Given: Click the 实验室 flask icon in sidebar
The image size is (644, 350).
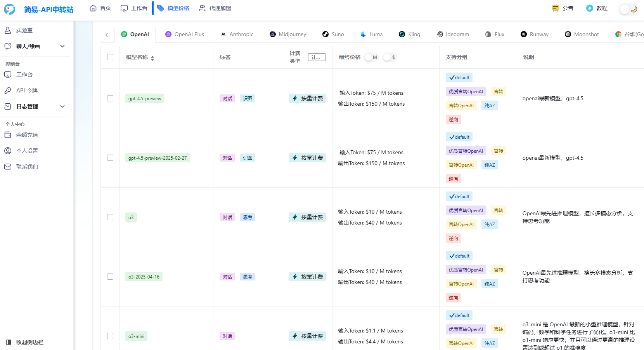Looking at the screenshot, I should [x=8, y=30].
